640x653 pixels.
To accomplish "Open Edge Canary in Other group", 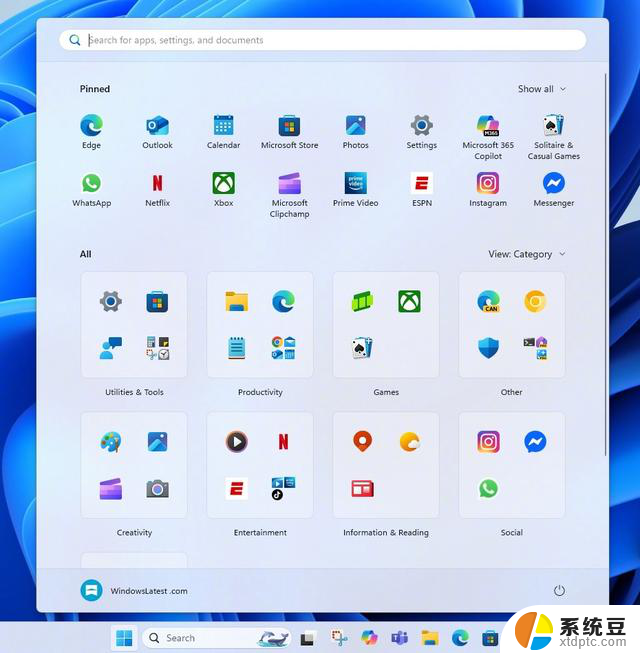I will (x=488, y=301).
